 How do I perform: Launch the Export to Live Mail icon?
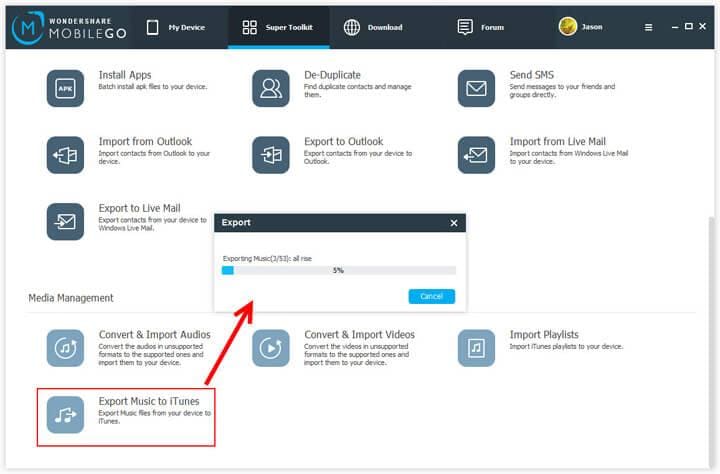click(65, 221)
